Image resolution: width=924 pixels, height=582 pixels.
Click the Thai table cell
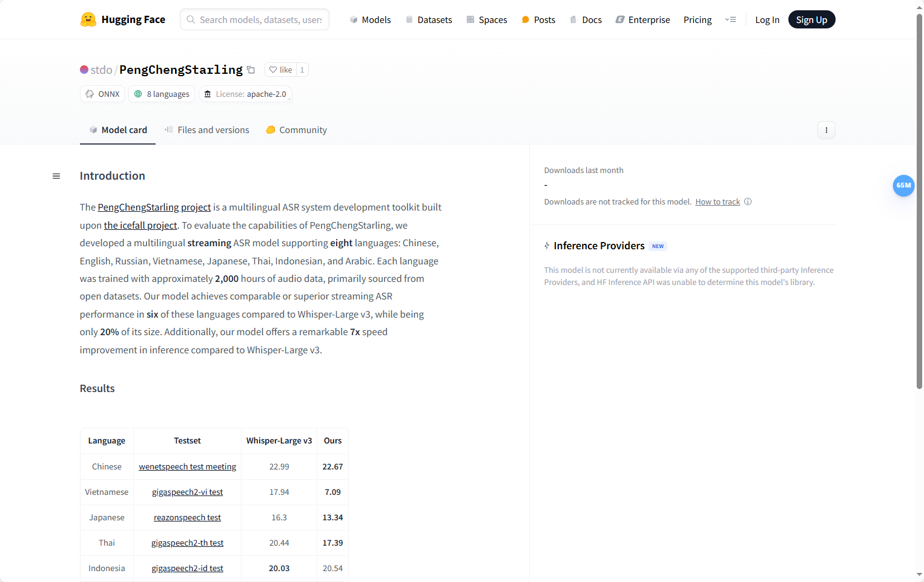coord(107,543)
